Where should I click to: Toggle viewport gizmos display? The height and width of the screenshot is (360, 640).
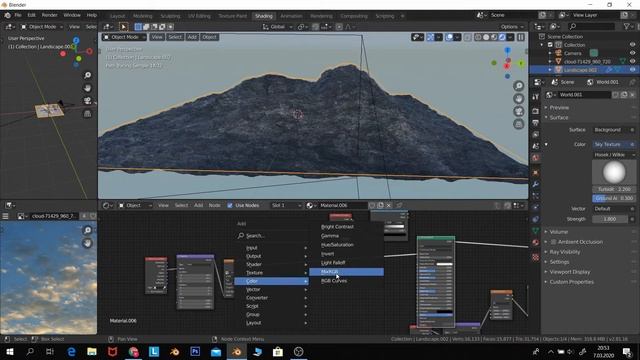point(430,37)
